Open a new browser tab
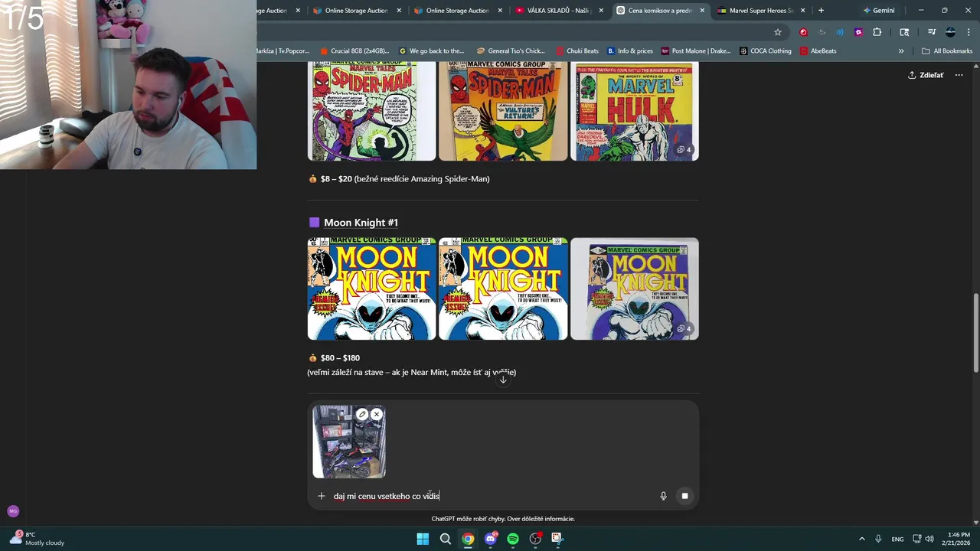 click(821, 11)
